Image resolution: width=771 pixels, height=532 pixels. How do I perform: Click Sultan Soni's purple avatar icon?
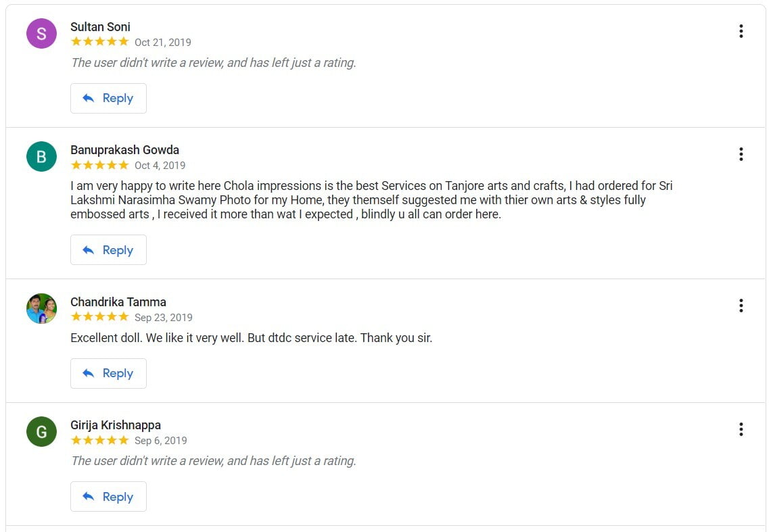coord(41,34)
